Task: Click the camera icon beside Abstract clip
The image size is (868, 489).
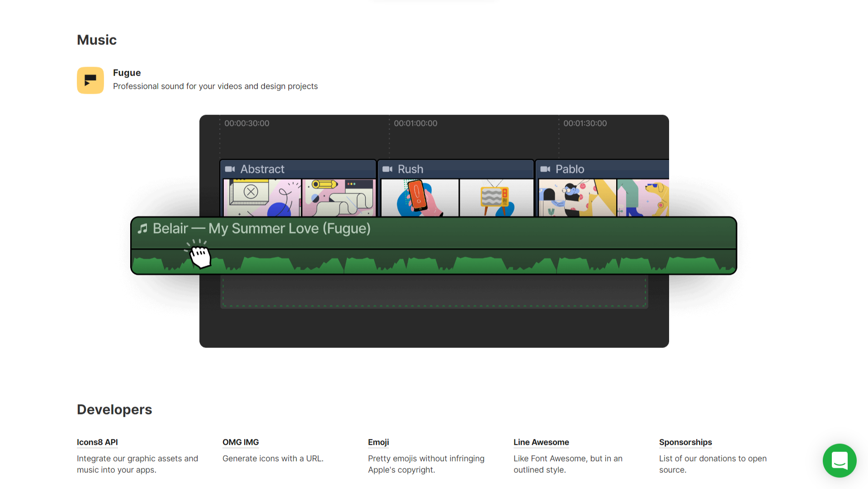Action: 230,169
